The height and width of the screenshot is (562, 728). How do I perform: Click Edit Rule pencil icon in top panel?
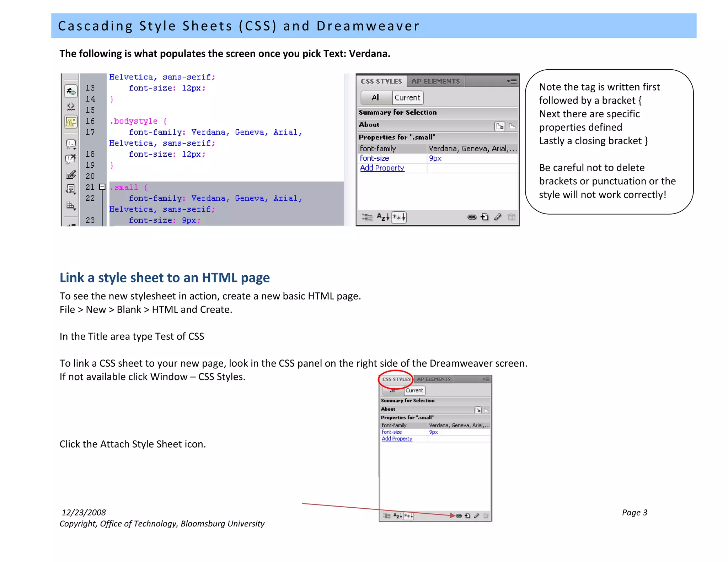tap(498, 217)
